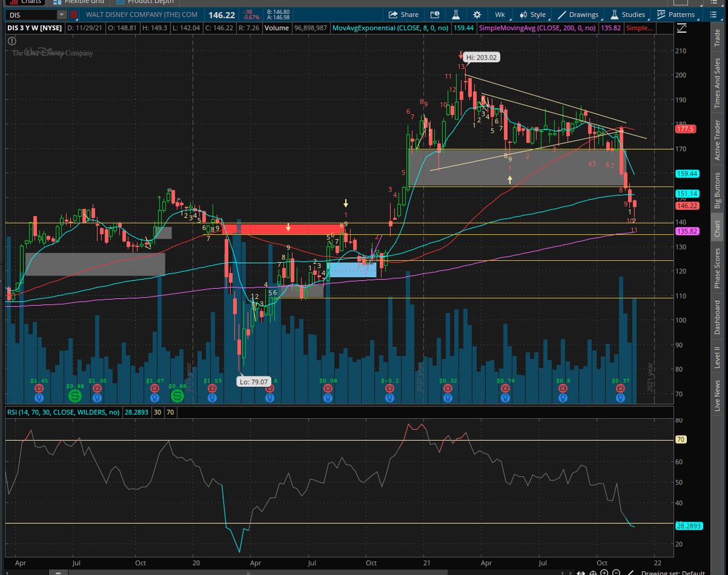Click the earnings phone icon under $1.53
Viewport: 728px width, 575px height.
(213, 389)
